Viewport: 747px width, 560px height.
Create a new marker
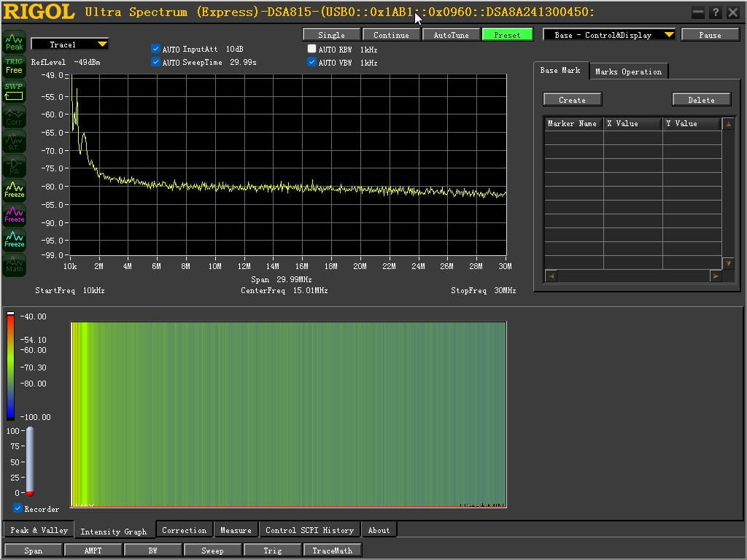572,99
